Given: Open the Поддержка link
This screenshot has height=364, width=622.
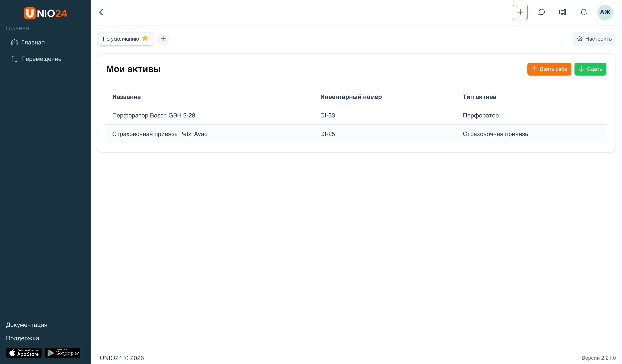Looking at the screenshot, I should pos(22,338).
